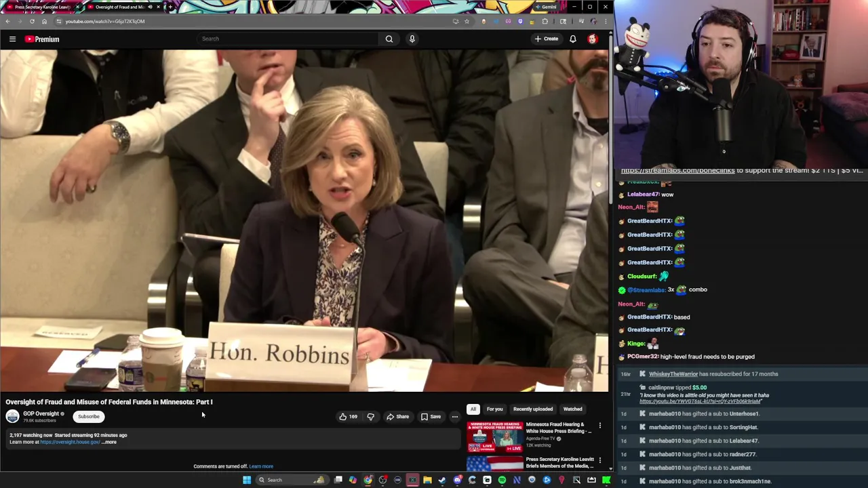Open the YouTube account avatar menu
Viewport: 868px width, 488px height.
(x=593, y=39)
